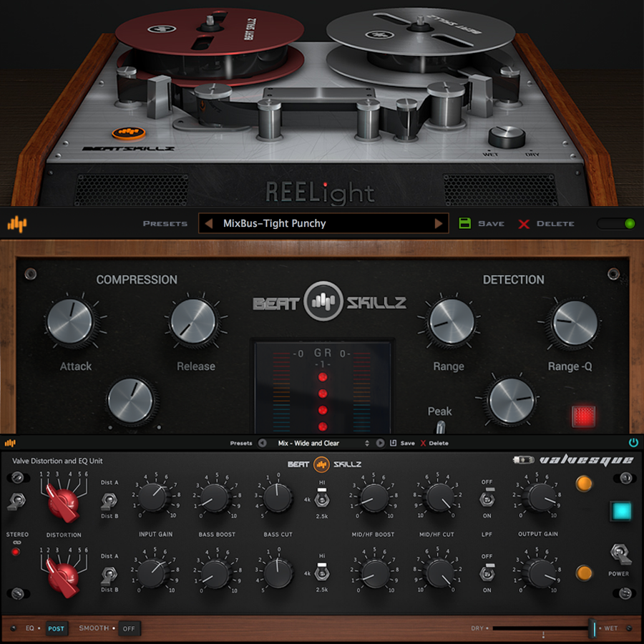Click the next preset arrow on MixBus preset
The image size is (644, 644).
coord(439,223)
